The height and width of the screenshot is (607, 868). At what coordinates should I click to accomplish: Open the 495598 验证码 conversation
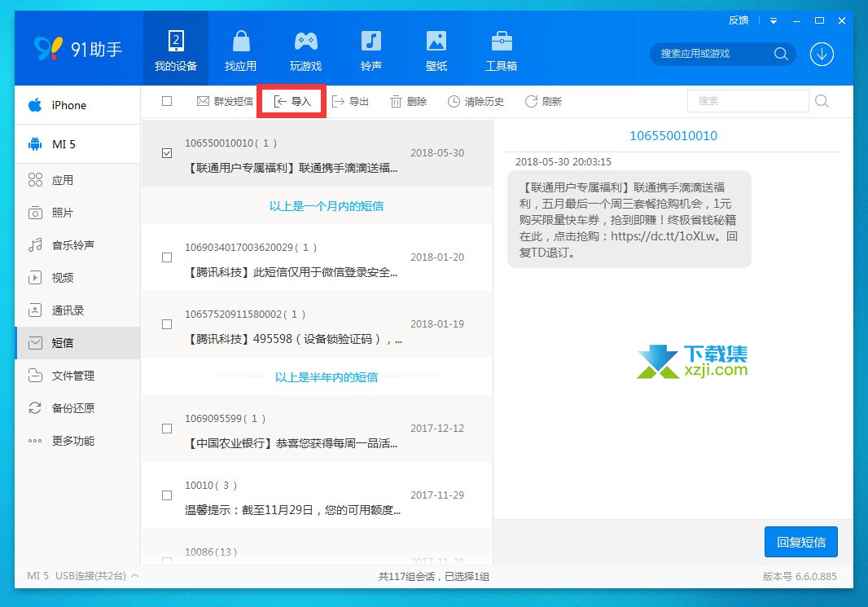coord(317,324)
